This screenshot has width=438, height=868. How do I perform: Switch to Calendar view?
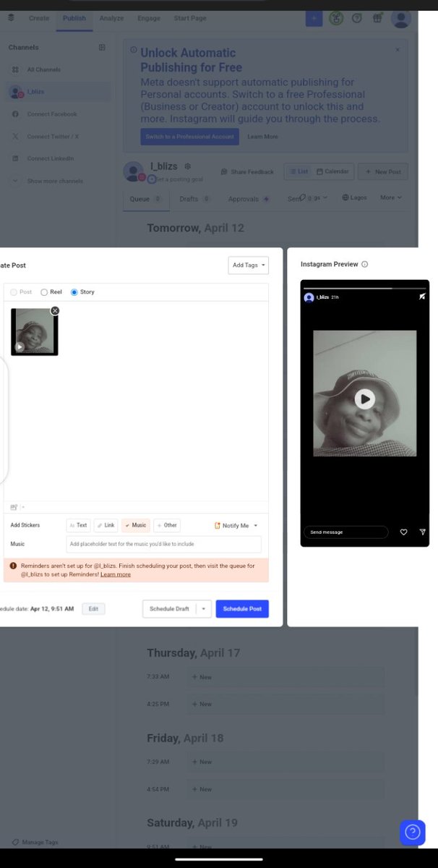pyautogui.click(x=333, y=171)
